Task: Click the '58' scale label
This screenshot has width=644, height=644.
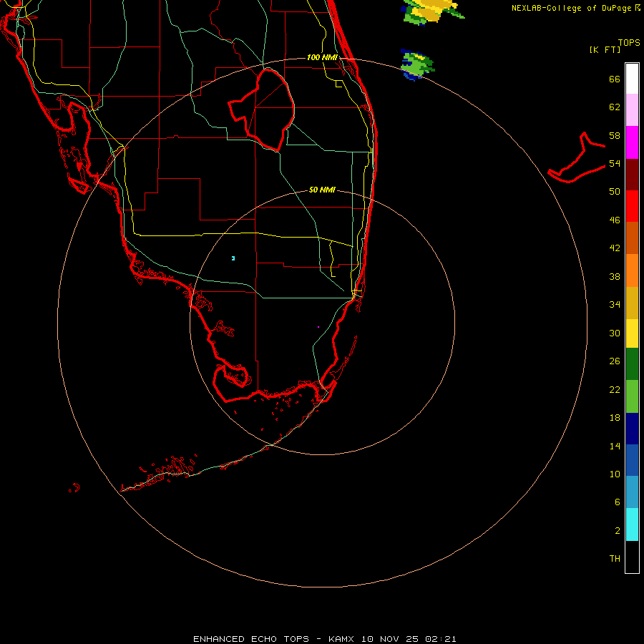Action: [615, 135]
